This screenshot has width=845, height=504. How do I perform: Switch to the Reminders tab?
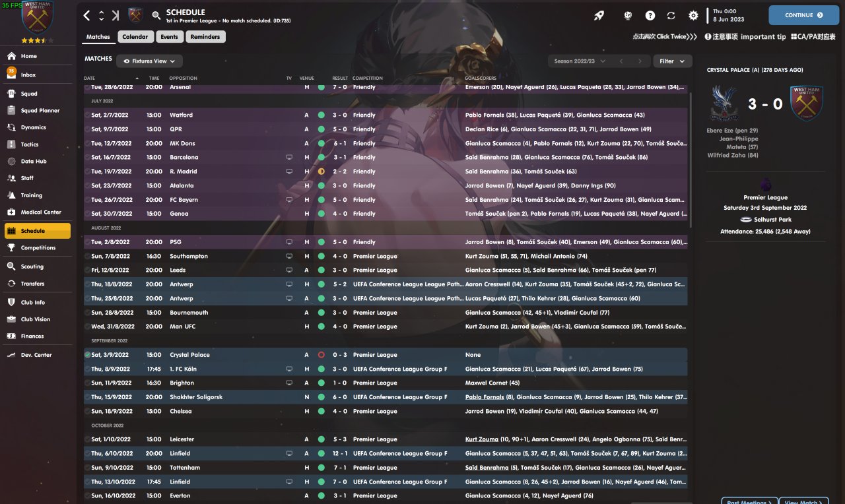tap(205, 37)
